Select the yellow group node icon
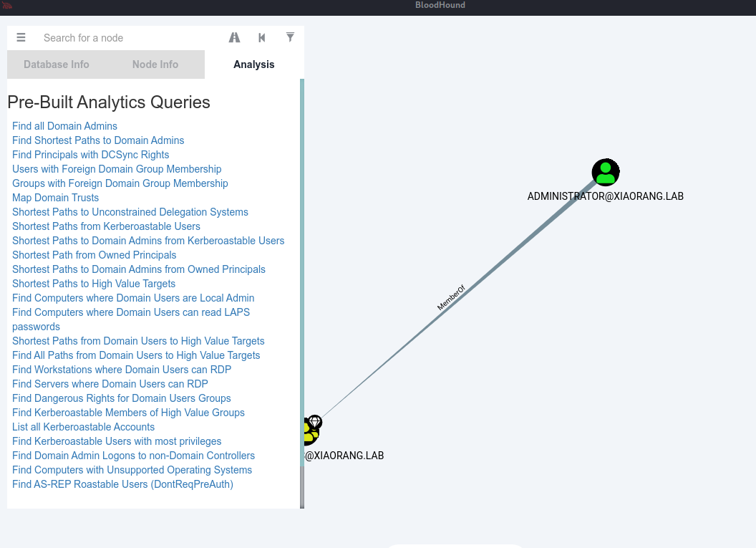 (x=309, y=433)
